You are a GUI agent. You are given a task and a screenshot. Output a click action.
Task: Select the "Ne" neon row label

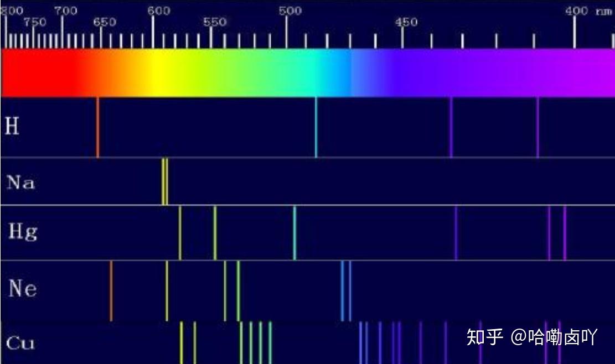click(x=23, y=288)
